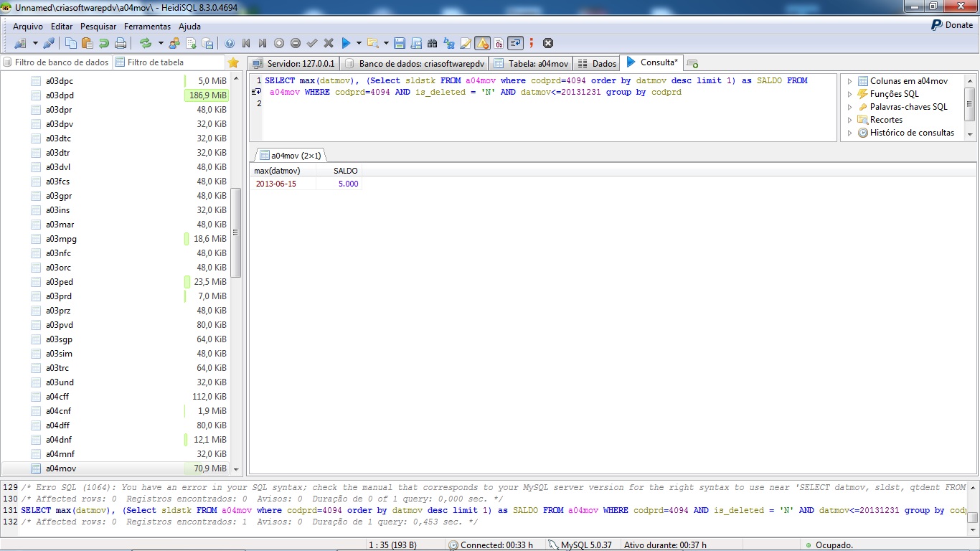Click the refresh icon in the toolbar
Image resolution: width=980 pixels, height=551 pixels.
pyautogui.click(x=146, y=43)
